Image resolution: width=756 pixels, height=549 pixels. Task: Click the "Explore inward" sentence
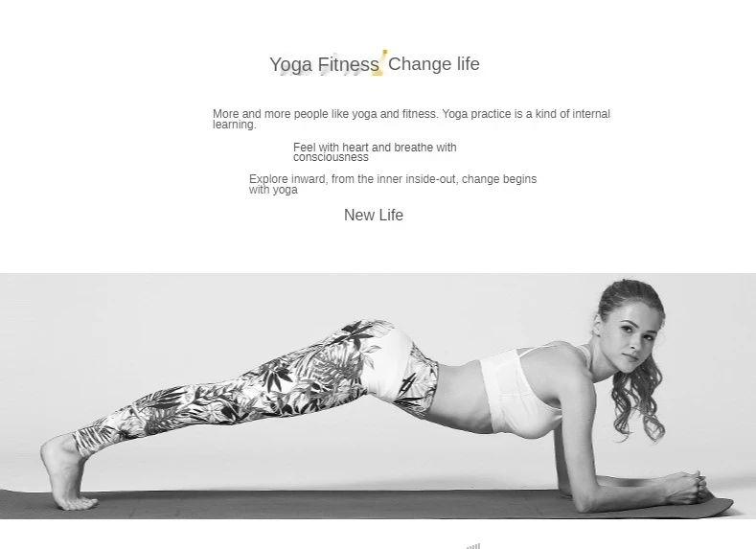coord(393,184)
